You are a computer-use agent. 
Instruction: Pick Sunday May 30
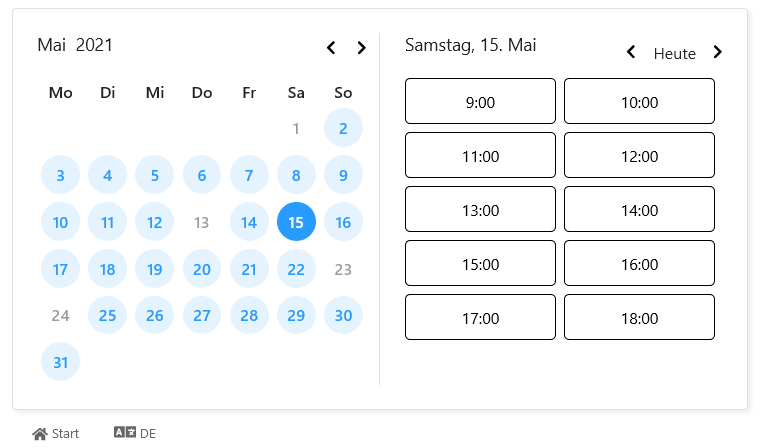click(x=343, y=316)
